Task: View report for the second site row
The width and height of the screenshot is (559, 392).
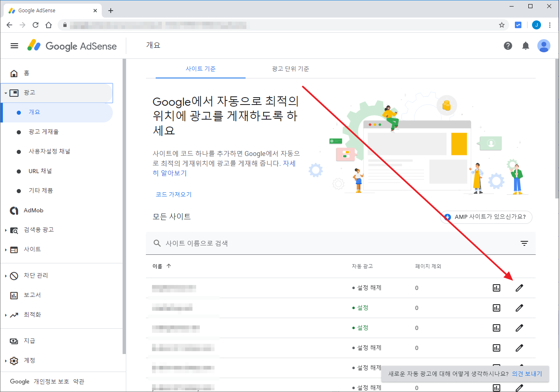Action: (x=496, y=308)
